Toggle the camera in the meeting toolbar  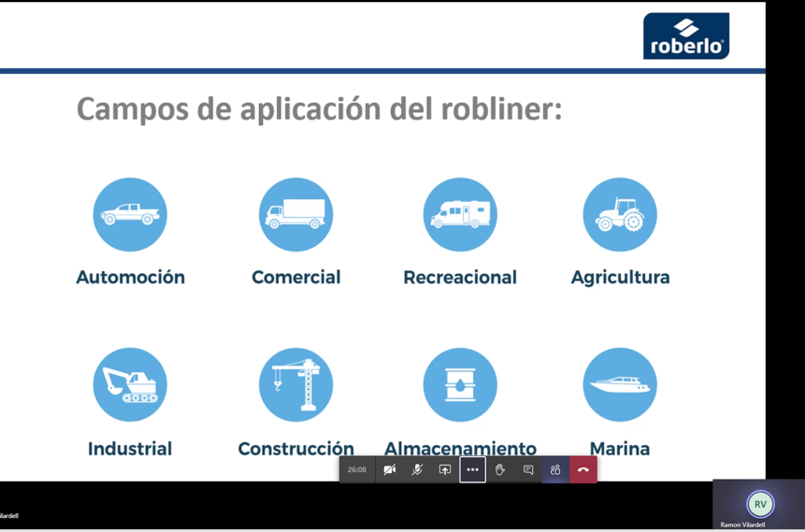coord(390,469)
